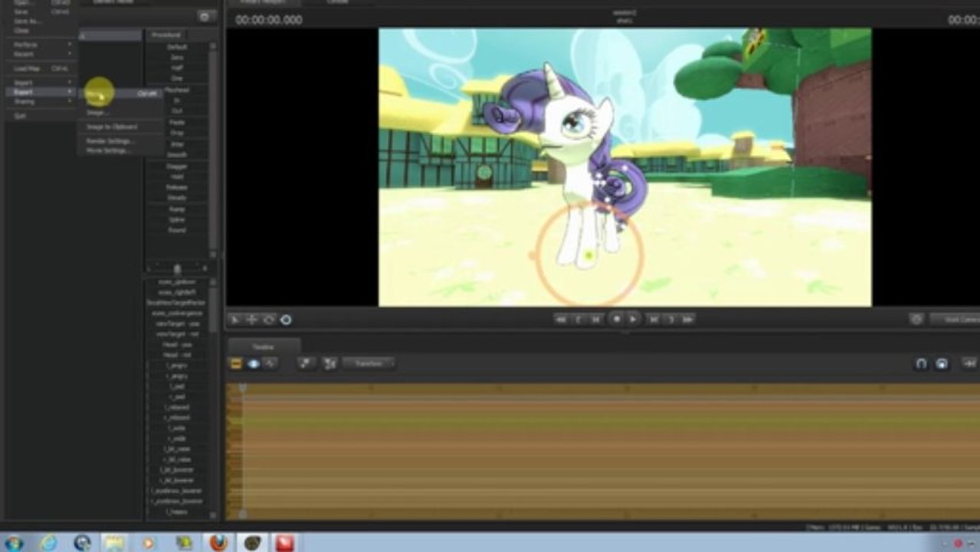Switch to the Clip Editor mode

[236, 363]
